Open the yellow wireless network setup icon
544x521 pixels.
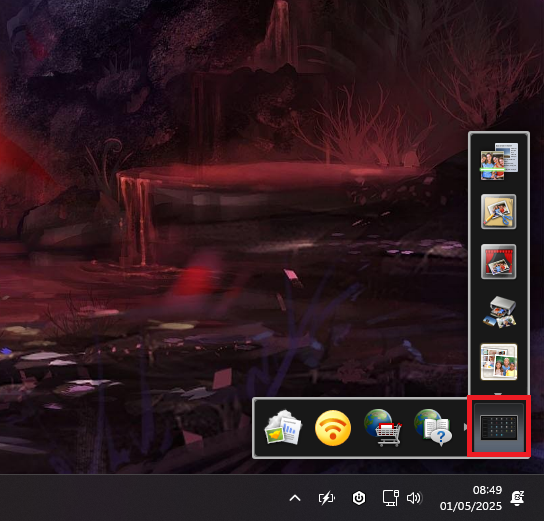pyautogui.click(x=333, y=428)
